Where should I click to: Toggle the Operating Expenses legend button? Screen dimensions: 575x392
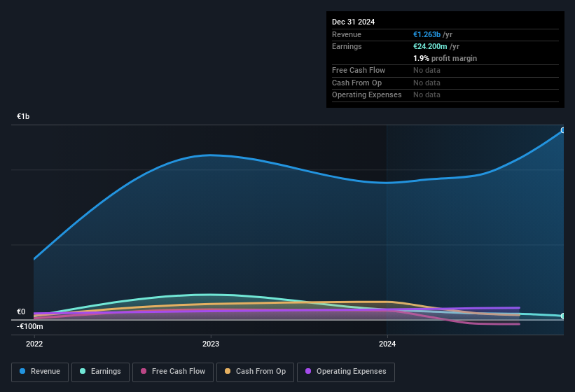point(345,372)
